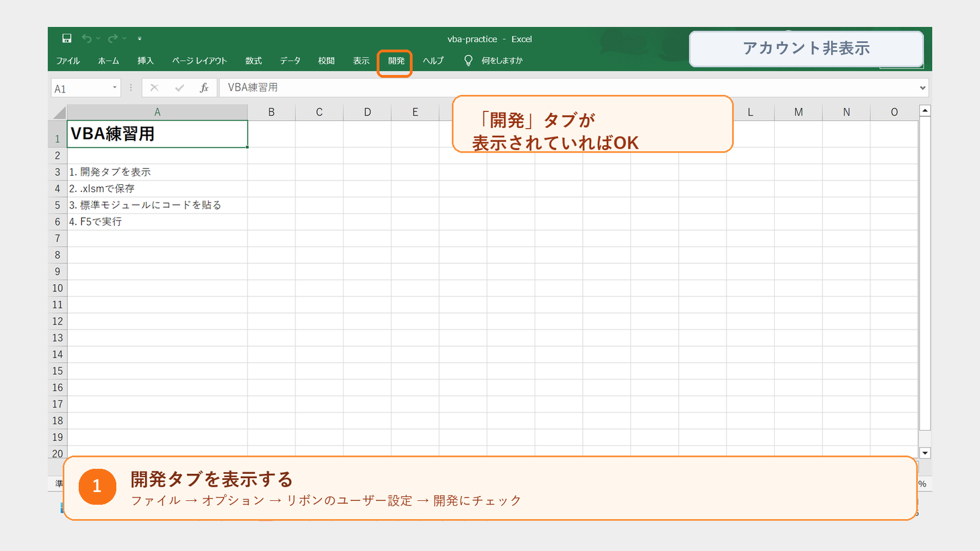
Task: Select column A header
Action: coord(157,112)
